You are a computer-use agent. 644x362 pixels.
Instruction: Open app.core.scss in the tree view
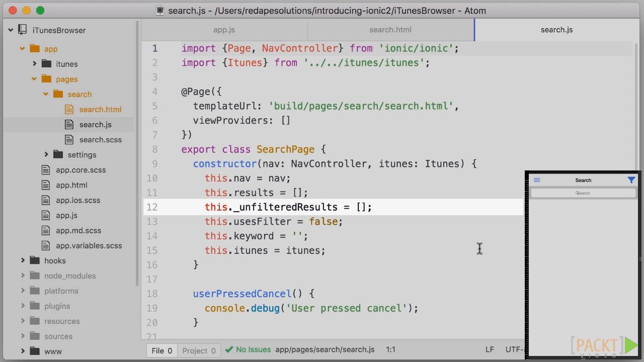point(81,169)
